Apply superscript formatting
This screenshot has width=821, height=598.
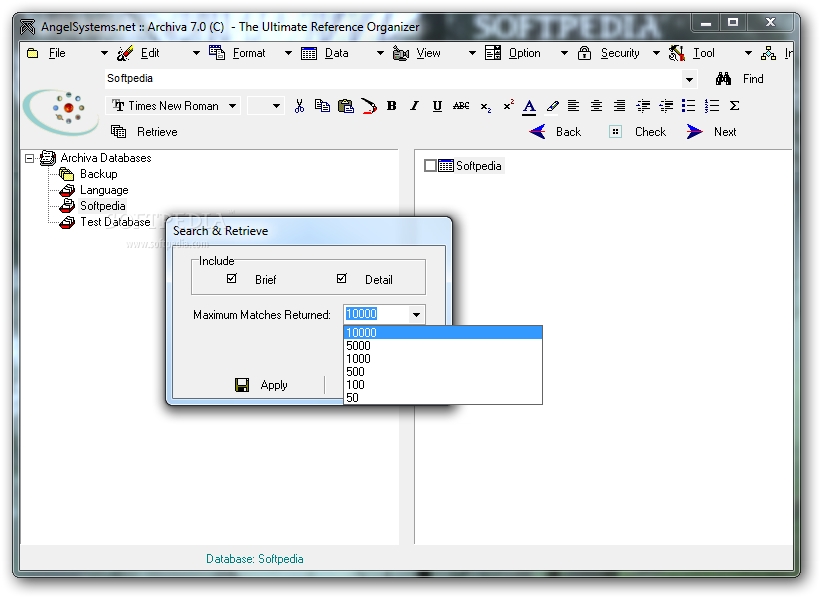[x=508, y=105]
